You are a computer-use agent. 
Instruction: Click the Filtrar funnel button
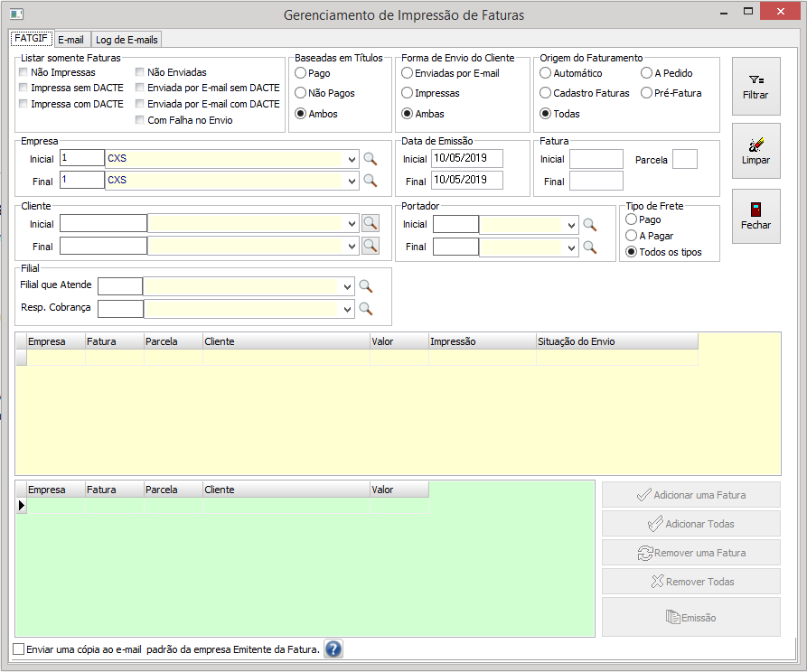[x=755, y=87]
